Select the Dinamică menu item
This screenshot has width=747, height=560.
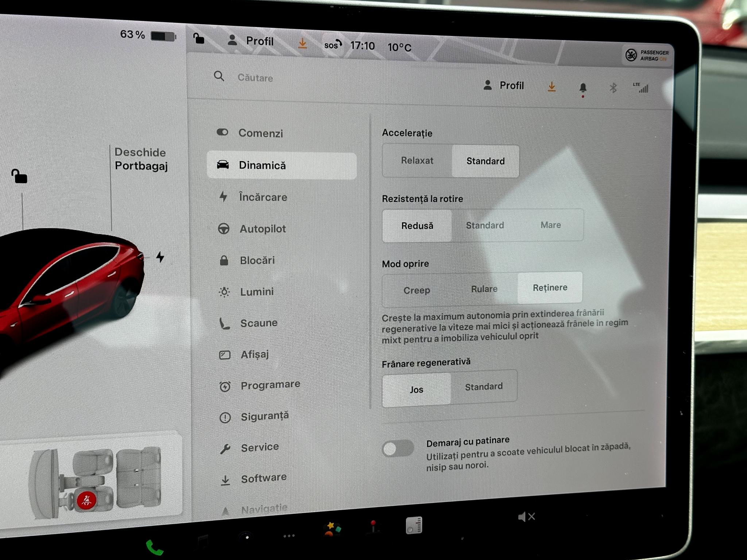(x=282, y=166)
